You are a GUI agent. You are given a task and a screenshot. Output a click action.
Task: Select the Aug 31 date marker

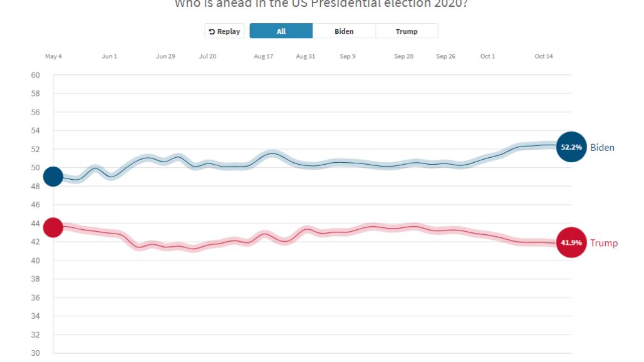(306, 56)
